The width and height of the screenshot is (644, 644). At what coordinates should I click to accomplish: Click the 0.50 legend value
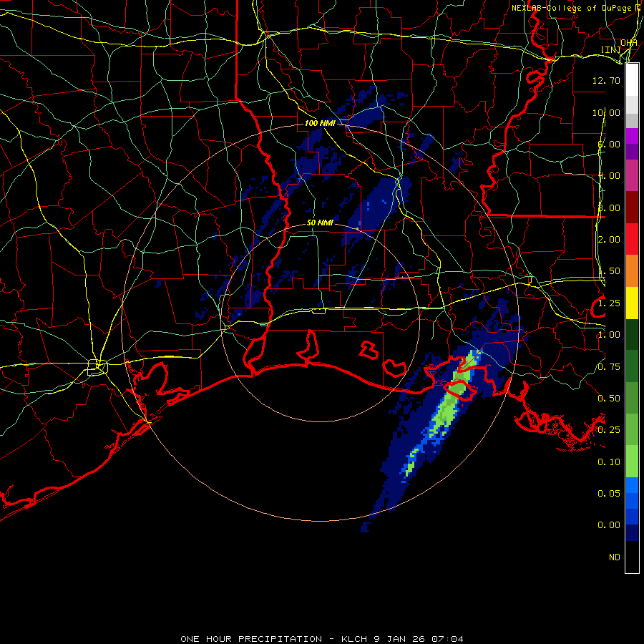pos(609,399)
